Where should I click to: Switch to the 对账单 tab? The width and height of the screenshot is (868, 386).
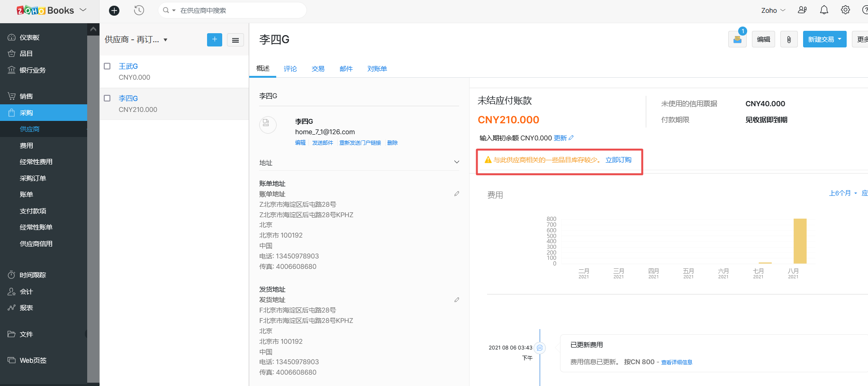click(x=377, y=69)
